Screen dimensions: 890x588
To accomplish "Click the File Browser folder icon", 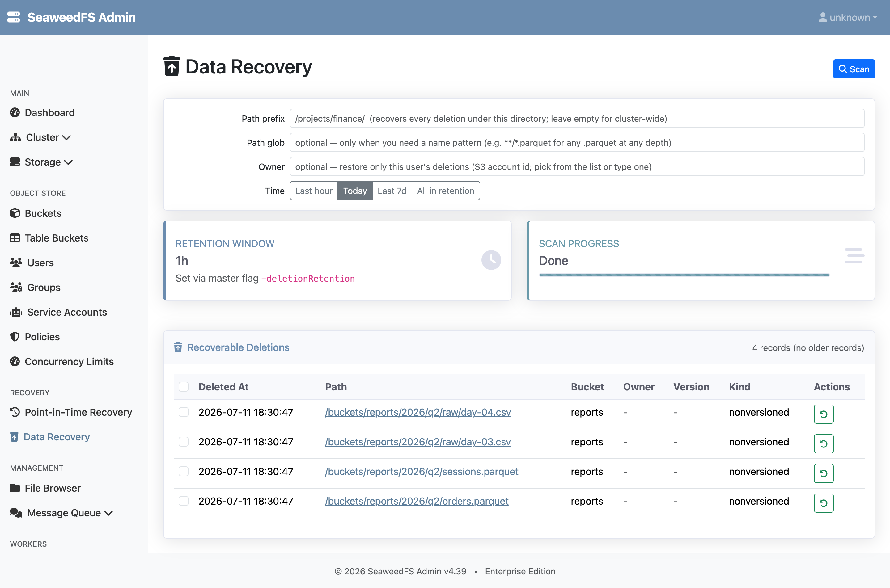I will click(x=15, y=488).
